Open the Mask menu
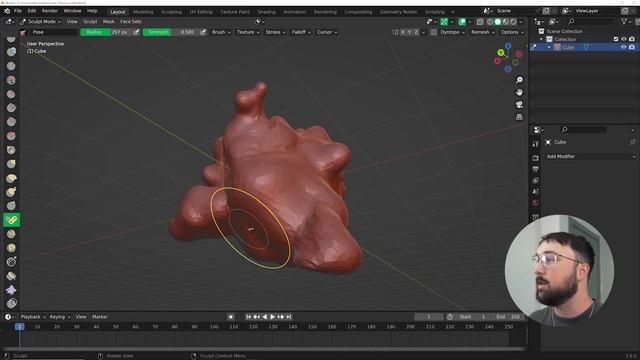This screenshot has height=360, width=640. click(109, 22)
